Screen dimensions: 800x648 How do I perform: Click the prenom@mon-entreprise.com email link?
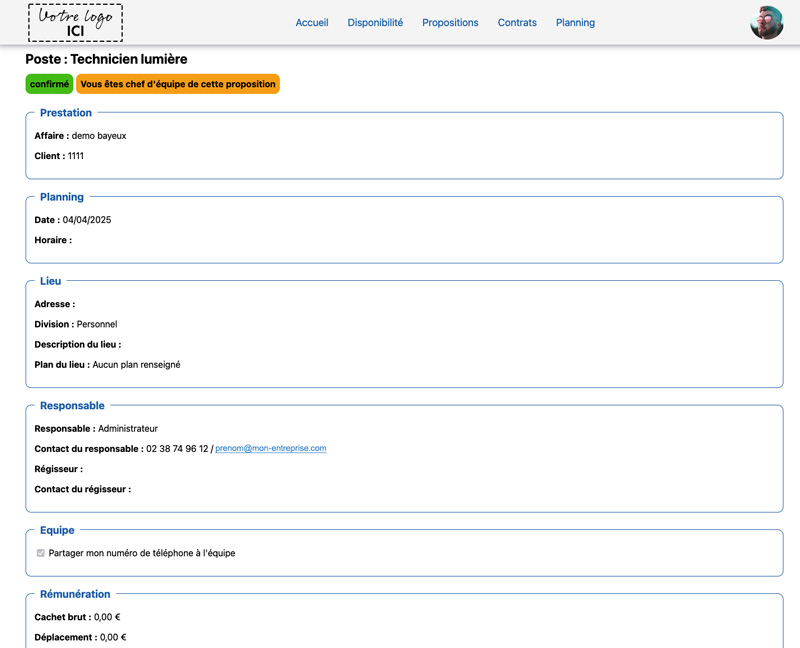click(x=270, y=448)
